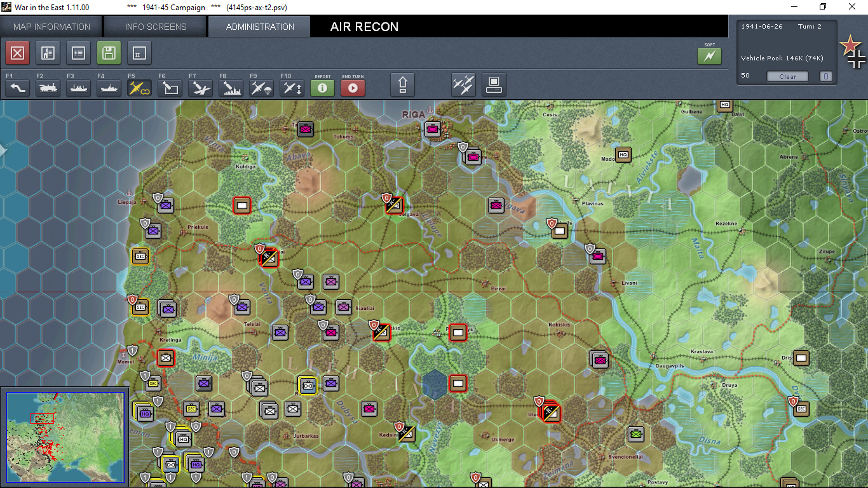Select F7 bomb airfield mode icon
The height and width of the screenshot is (488, 868).
(200, 88)
